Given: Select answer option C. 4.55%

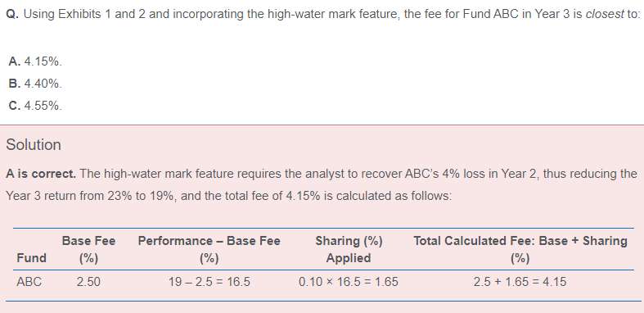Looking at the screenshot, I should click(35, 107).
